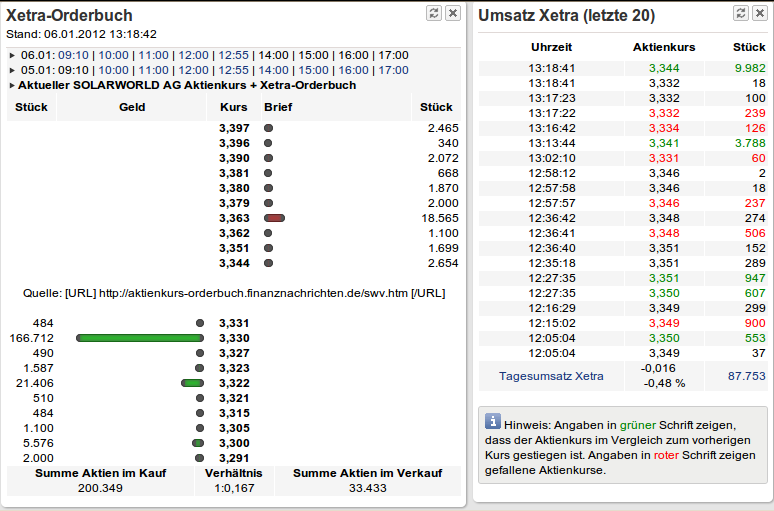
Task: Click the Kurs column header
Action: [x=233, y=107]
